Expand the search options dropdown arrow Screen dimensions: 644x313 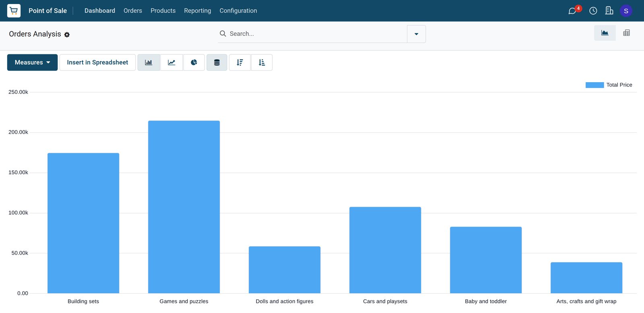(416, 34)
